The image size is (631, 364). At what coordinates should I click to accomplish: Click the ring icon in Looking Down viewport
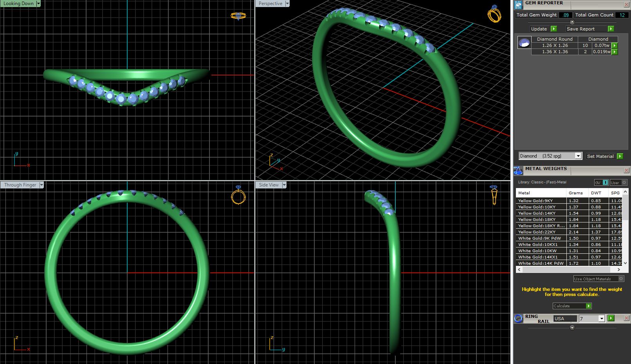pyautogui.click(x=238, y=16)
